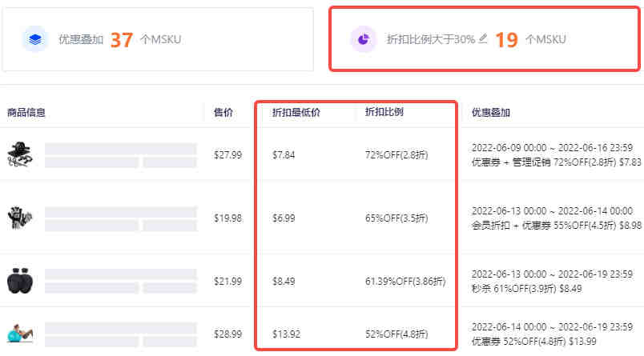Select lowest price $13.92 cell
644x356 pixels.
(x=286, y=334)
